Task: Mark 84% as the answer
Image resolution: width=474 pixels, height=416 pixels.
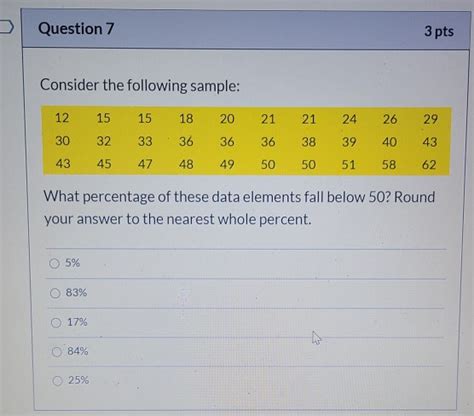Action: pos(57,352)
